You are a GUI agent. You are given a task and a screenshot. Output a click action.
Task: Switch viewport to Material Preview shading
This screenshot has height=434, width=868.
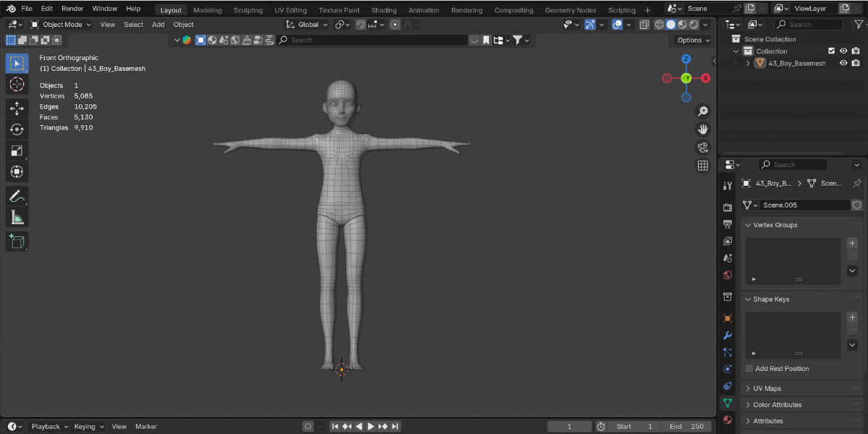(x=681, y=24)
